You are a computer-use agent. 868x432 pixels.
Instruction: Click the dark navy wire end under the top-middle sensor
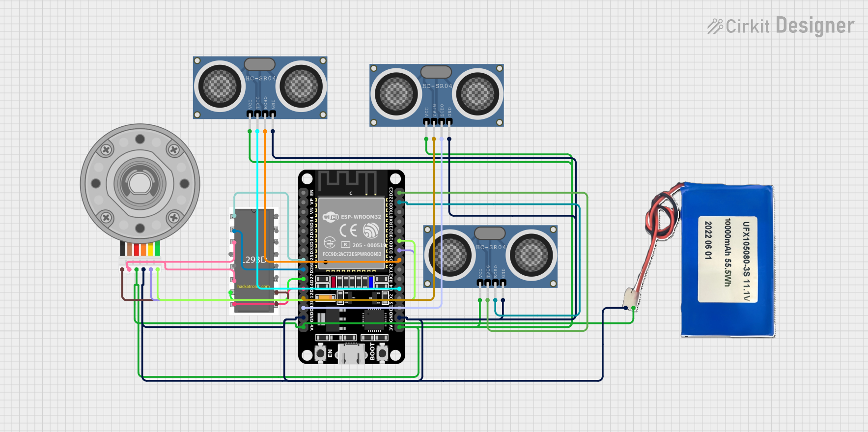point(449,139)
